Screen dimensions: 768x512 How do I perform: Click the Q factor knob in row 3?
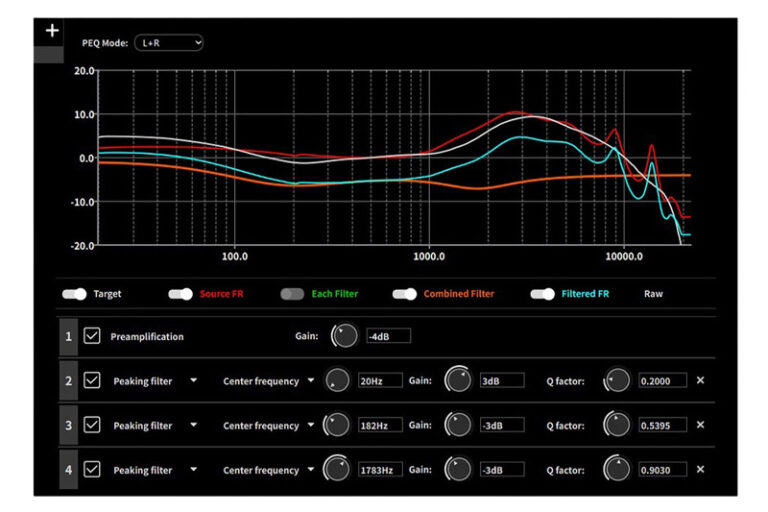click(617, 425)
